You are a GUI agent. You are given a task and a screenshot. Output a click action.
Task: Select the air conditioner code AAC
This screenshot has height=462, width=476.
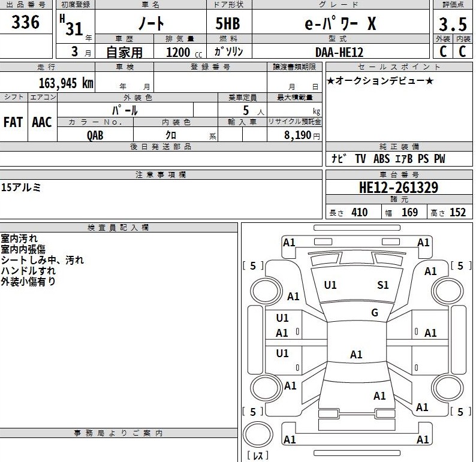42,122
